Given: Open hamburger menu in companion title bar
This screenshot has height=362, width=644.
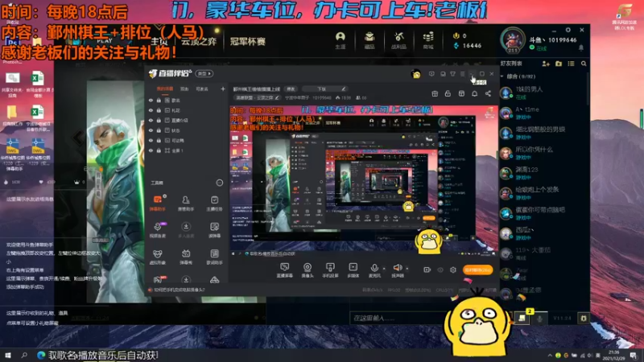Looking at the screenshot, I should (x=462, y=74).
